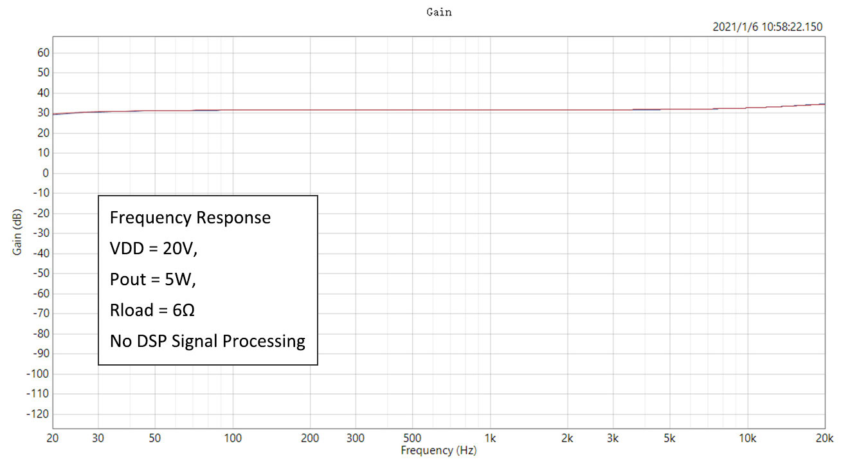Viewport: 868px width, 466px height.
Task: Click the gain curve's rising end at 20k
Action: tap(822, 104)
